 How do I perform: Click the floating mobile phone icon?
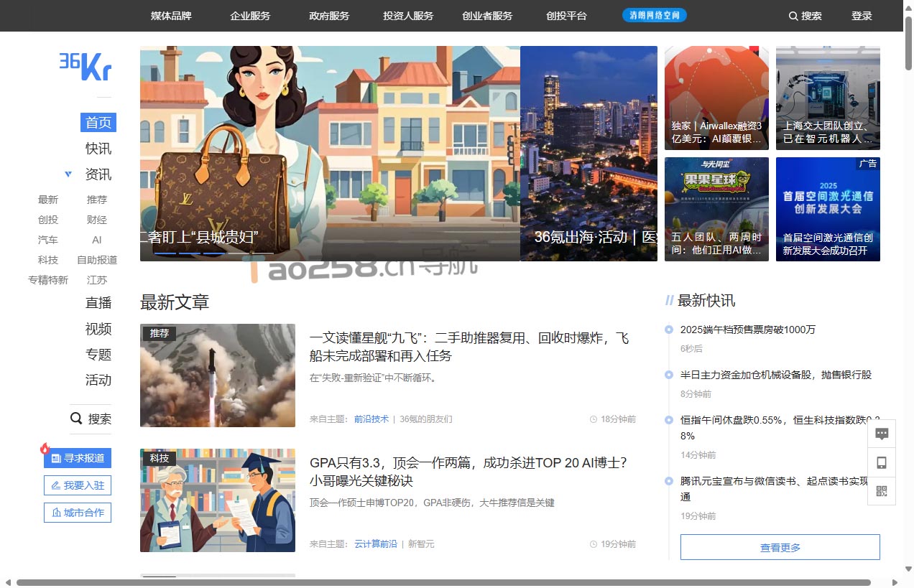(882, 462)
